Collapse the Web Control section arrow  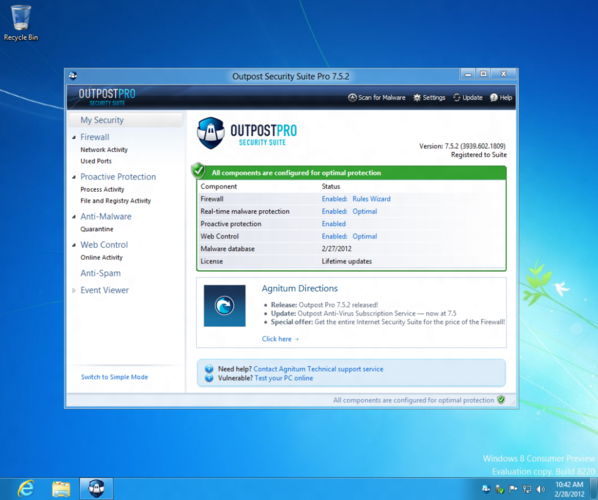point(74,245)
